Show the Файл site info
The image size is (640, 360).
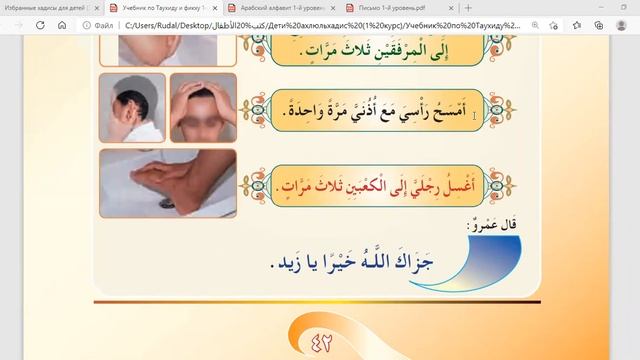coord(98,25)
